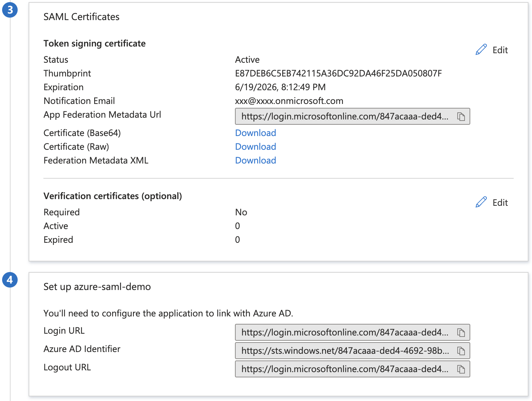Click inside the Login URL text field

click(x=344, y=333)
